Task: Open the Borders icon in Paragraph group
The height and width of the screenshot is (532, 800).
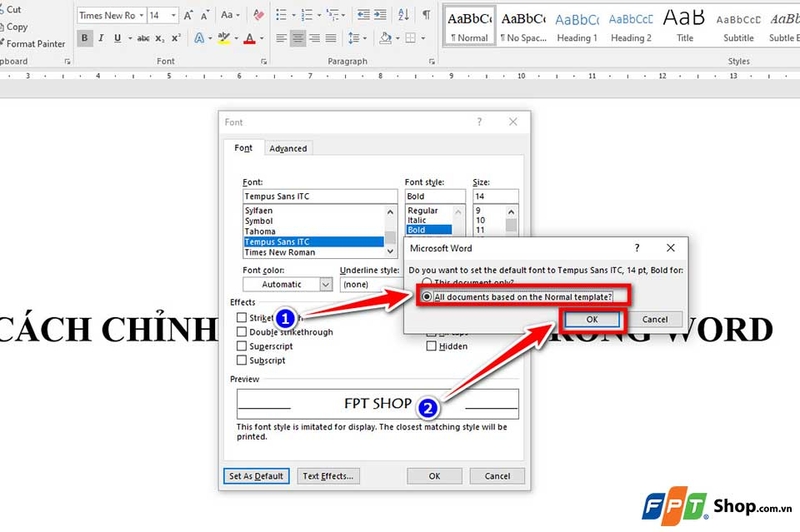Action: click(x=410, y=38)
